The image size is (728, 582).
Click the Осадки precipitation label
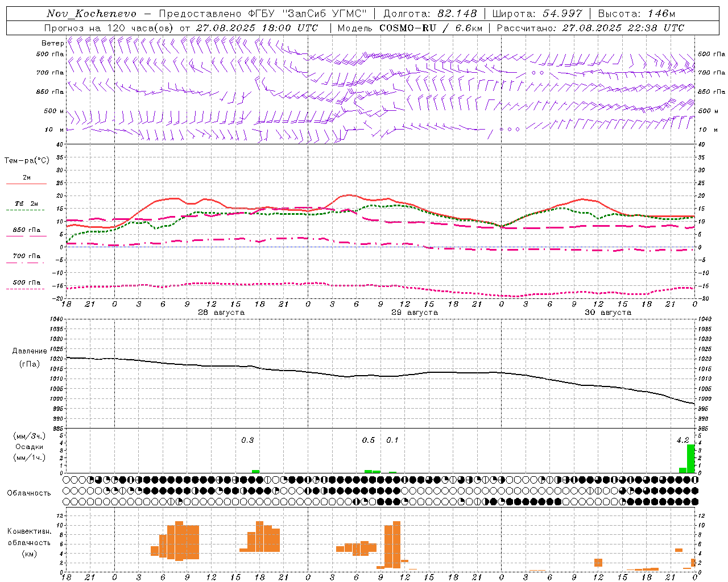(x=30, y=447)
